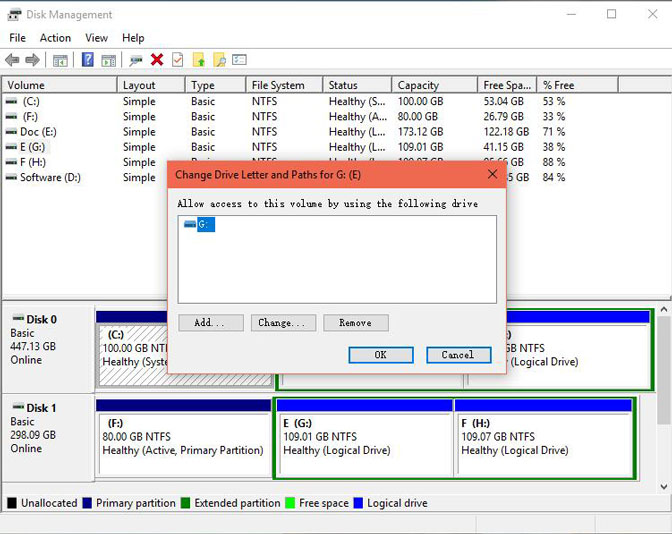Sort by the Type column header
Image resolution: width=672 pixels, height=534 pixels.
216,85
